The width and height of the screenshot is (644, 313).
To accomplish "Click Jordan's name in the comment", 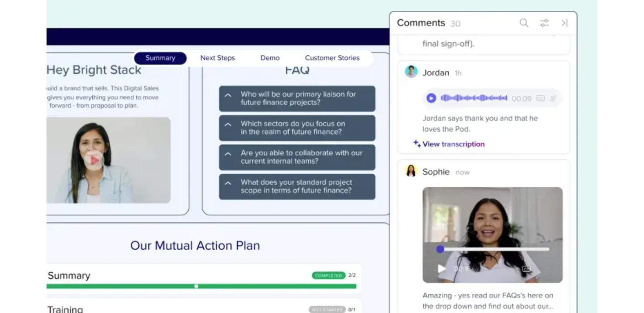I will pyautogui.click(x=436, y=73).
